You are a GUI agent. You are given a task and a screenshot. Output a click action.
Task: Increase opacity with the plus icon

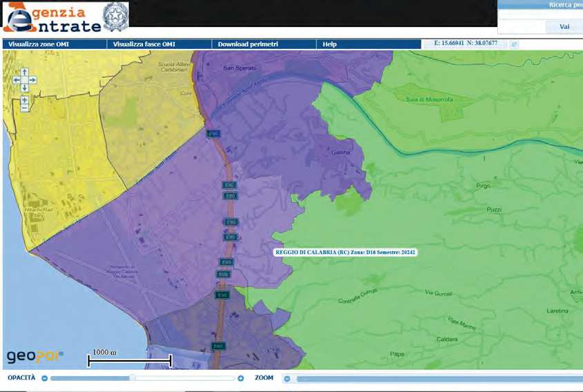pyautogui.click(x=240, y=378)
